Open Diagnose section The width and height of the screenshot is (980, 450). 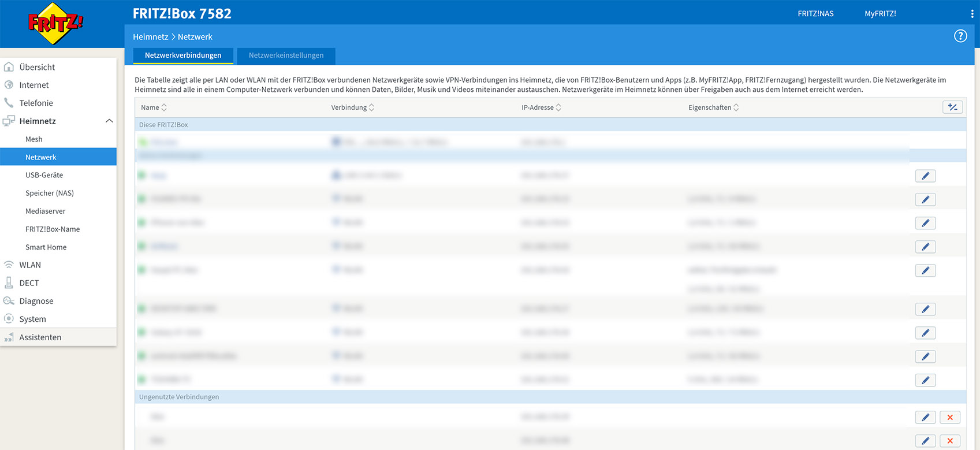point(58,301)
